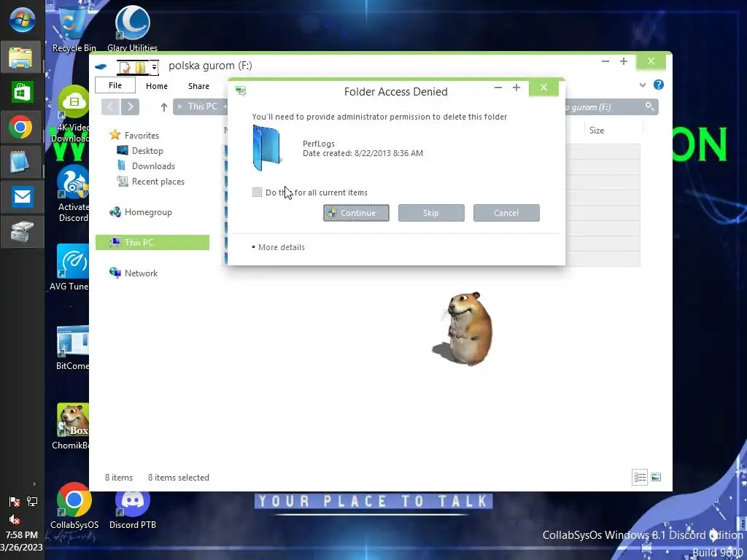This screenshot has width=747, height=560.
Task: Open the Notepad taskbar icon
Action: [21, 162]
